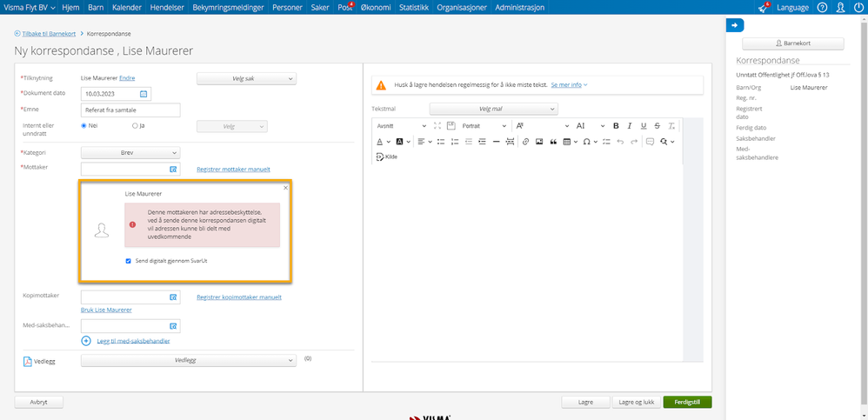Open the Portrait orientation dropdown
This screenshot has width=868, height=420.
(484, 125)
